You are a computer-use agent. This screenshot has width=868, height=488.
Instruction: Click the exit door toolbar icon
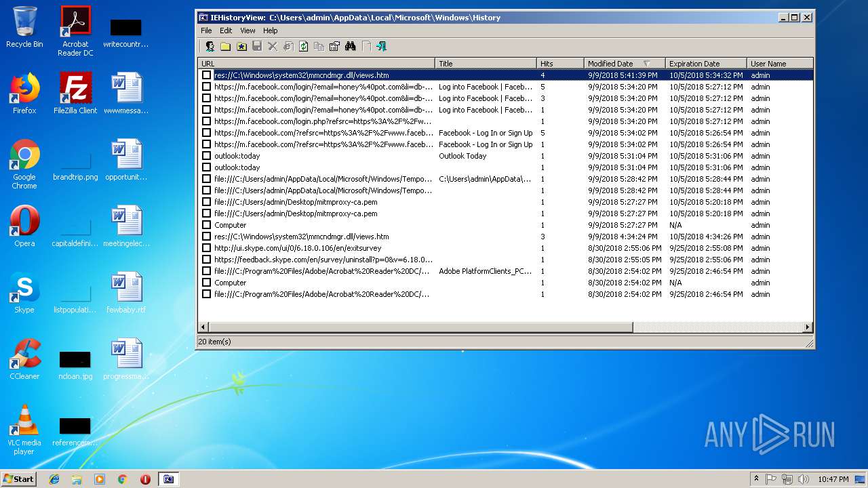[381, 46]
